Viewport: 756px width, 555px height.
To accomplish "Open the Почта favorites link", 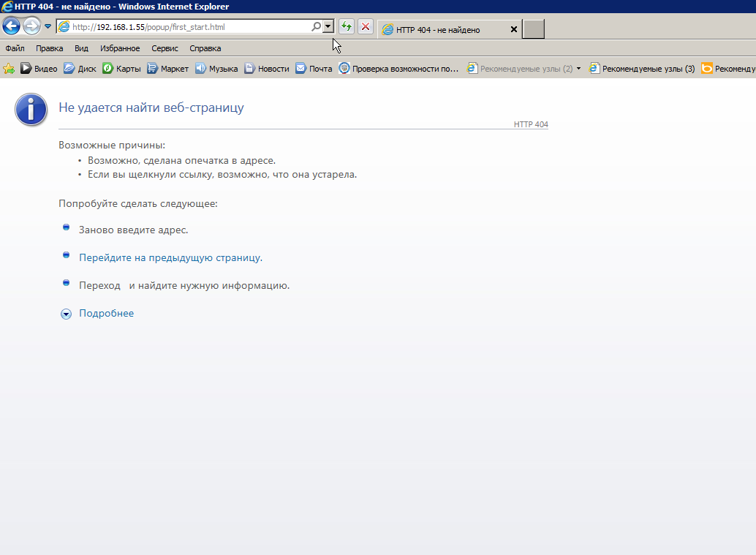I will (x=314, y=69).
